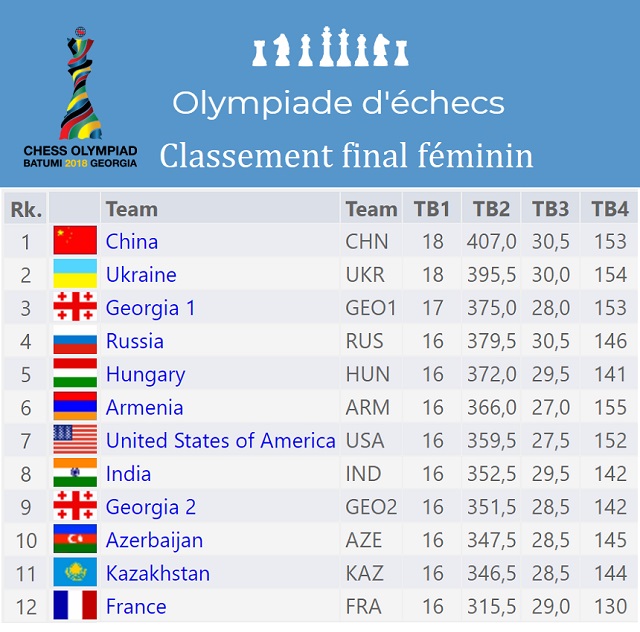The width and height of the screenshot is (640, 632).
Task: Open the Armenia team link
Action: [x=145, y=407]
